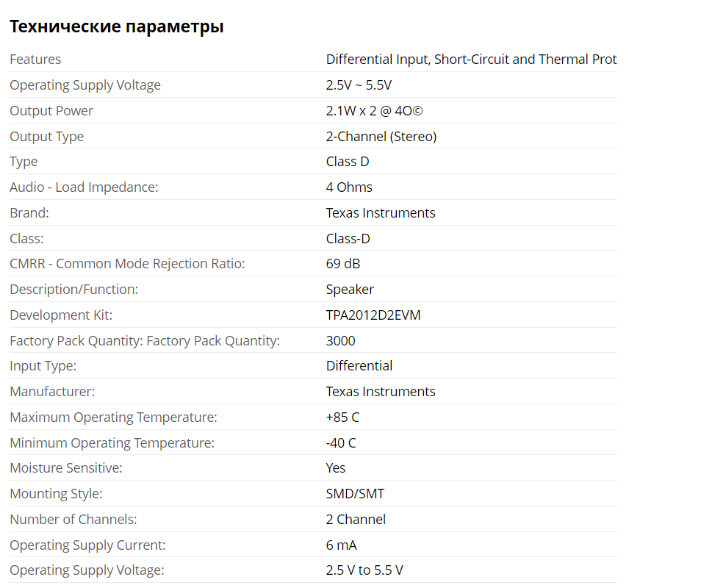Click the 2-Channel (Stereo) output type value
The image size is (712, 588).
click(381, 137)
